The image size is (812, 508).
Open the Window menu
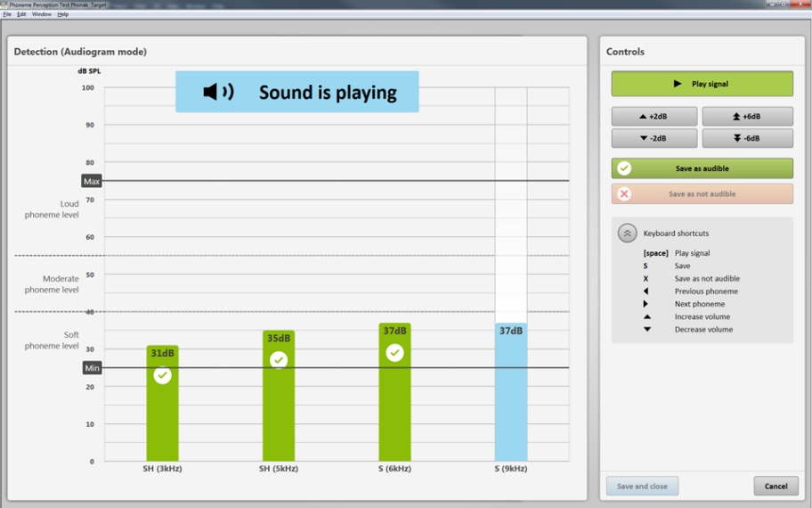42,14
